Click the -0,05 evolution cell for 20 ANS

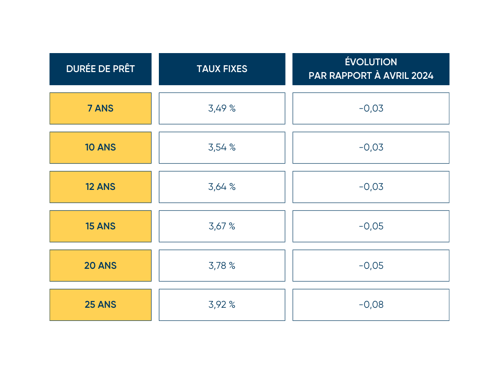click(x=371, y=266)
